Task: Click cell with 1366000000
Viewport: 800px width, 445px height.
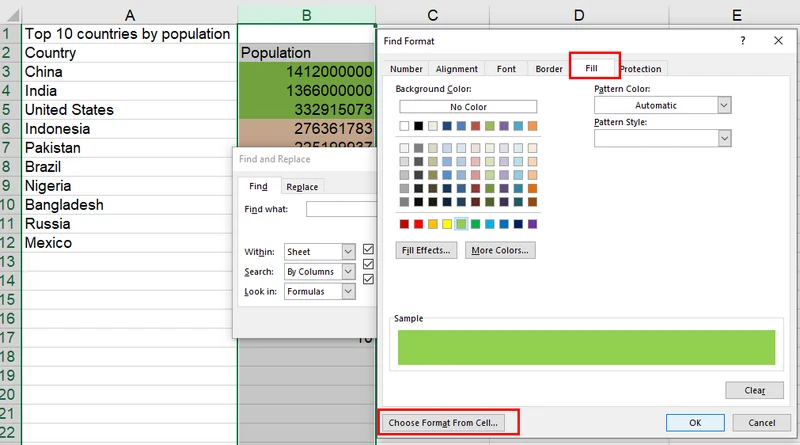Action: [306, 91]
